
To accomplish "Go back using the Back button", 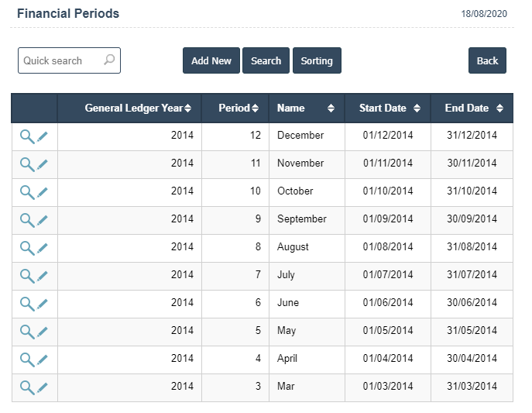I will (487, 61).
